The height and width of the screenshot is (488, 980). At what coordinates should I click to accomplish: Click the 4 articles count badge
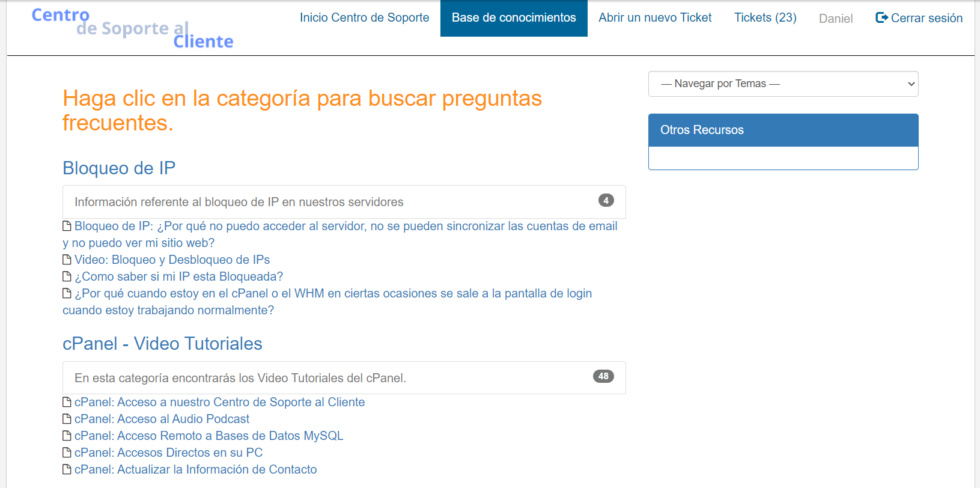606,201
